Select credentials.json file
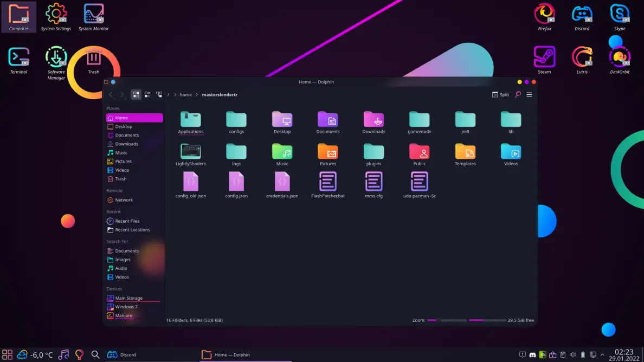The image size is (644, 362). pos(282,185)
